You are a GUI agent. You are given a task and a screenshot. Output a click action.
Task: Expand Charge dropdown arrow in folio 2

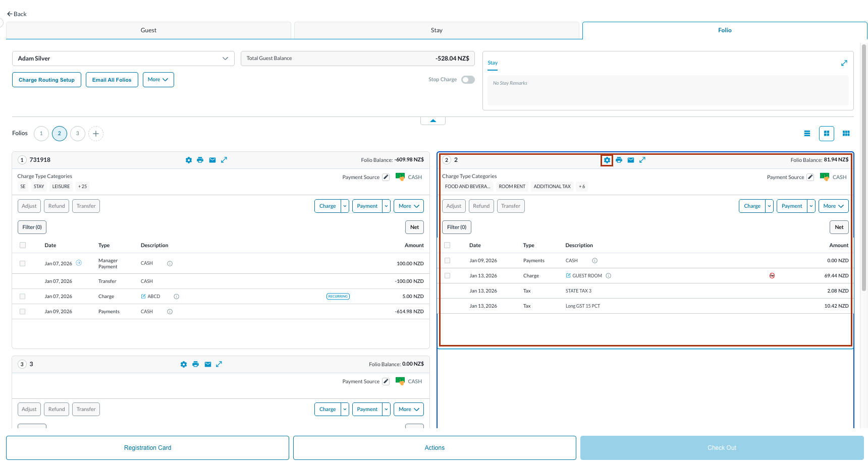click(x=769, y=206)
